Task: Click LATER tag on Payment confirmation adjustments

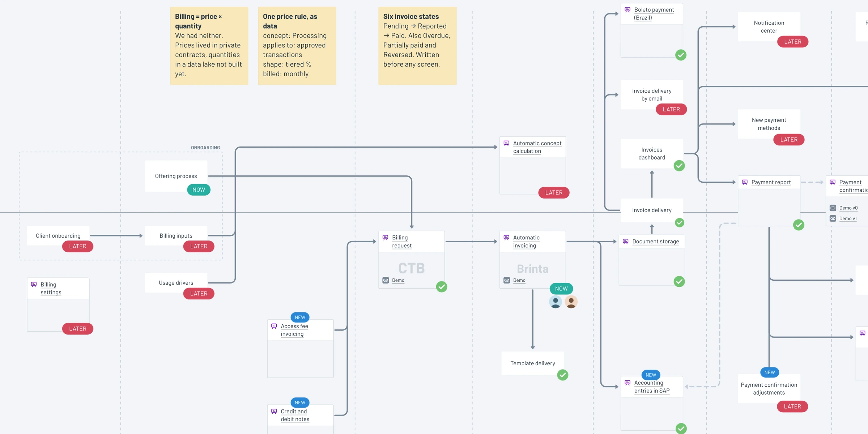Action: 792,407
